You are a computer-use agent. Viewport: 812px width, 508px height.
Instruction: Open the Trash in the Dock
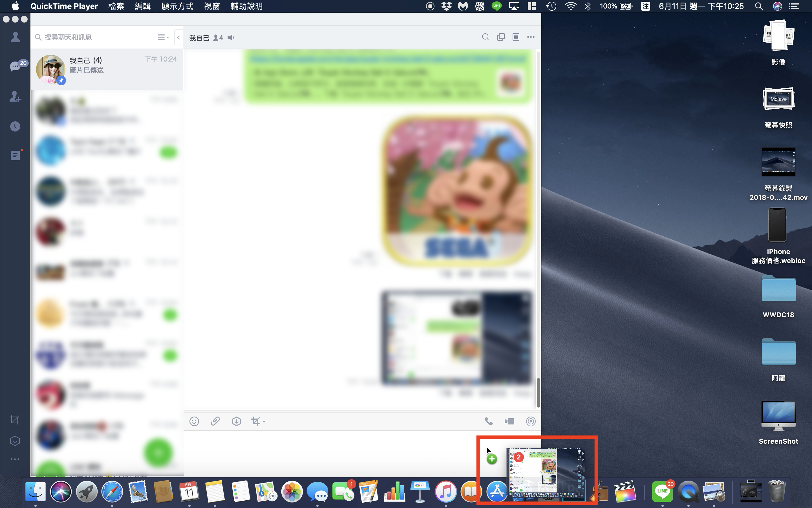777,492
